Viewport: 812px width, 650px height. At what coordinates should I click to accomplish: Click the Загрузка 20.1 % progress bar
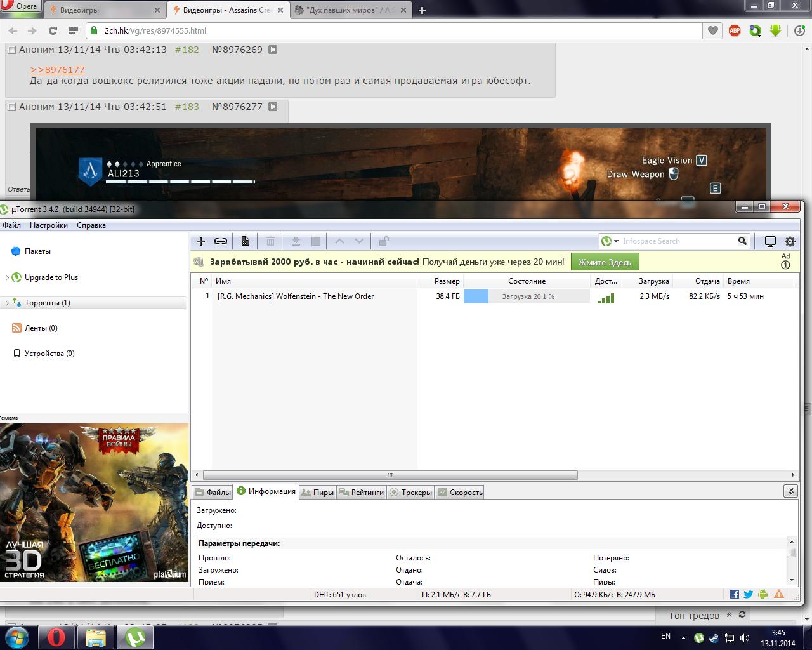(527, 296)
